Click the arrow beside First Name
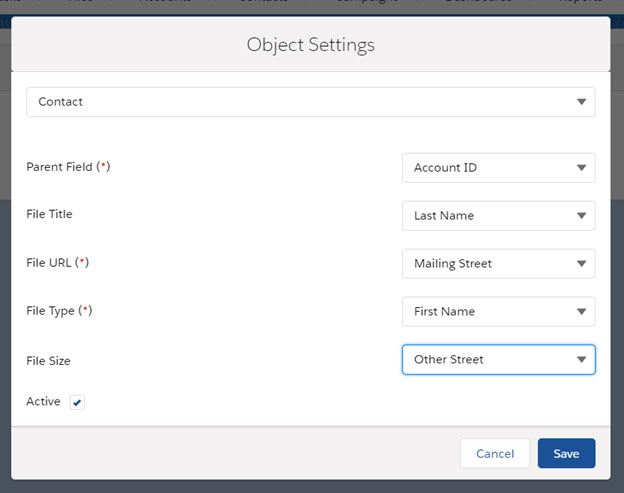The image size is (624, 493). point(581,312)
